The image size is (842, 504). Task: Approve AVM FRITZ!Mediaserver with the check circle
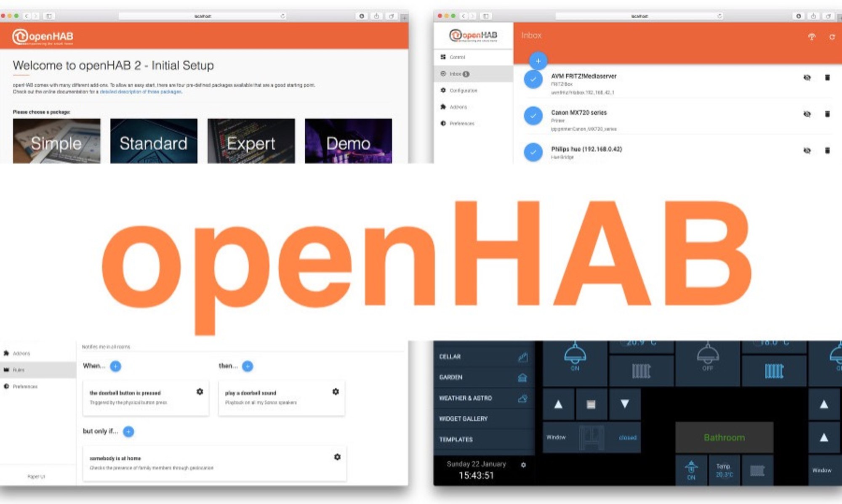click(533, 79)
